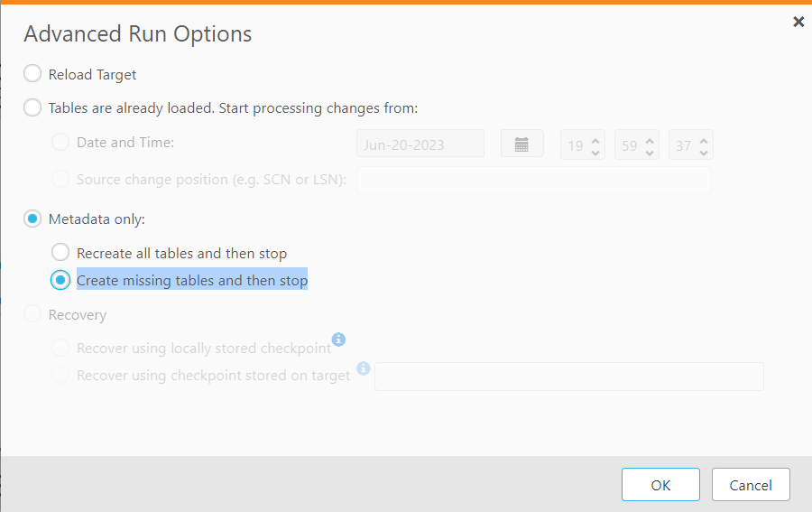Confirm with the OK button
812x512 pixels.
660,485
